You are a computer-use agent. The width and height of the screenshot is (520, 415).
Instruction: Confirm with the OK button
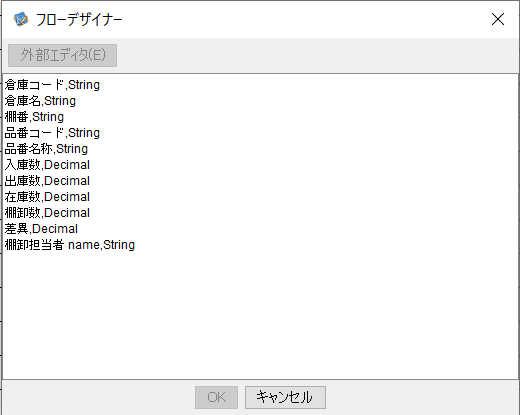(216, 397)
